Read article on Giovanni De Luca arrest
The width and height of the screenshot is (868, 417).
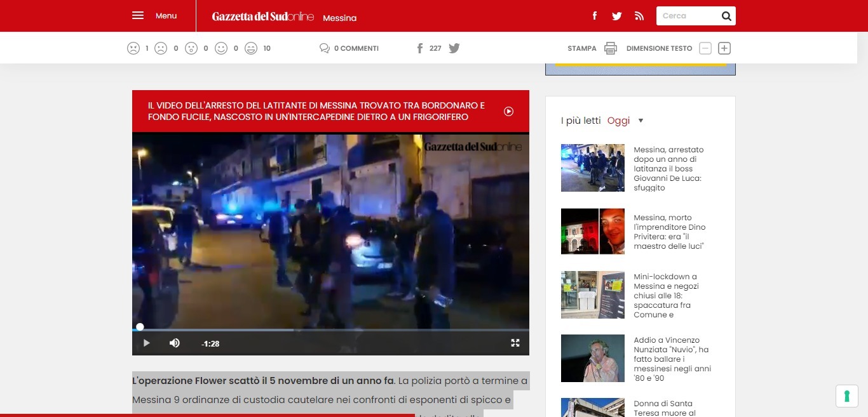[668, 169]
